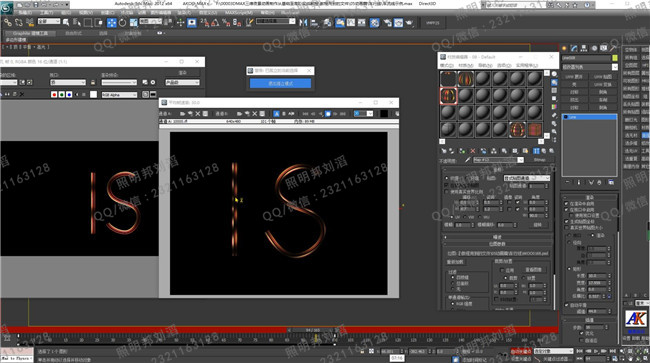
Task: Click Configure Modifier Sets icon below stack
Action: (x=611, y=182)
